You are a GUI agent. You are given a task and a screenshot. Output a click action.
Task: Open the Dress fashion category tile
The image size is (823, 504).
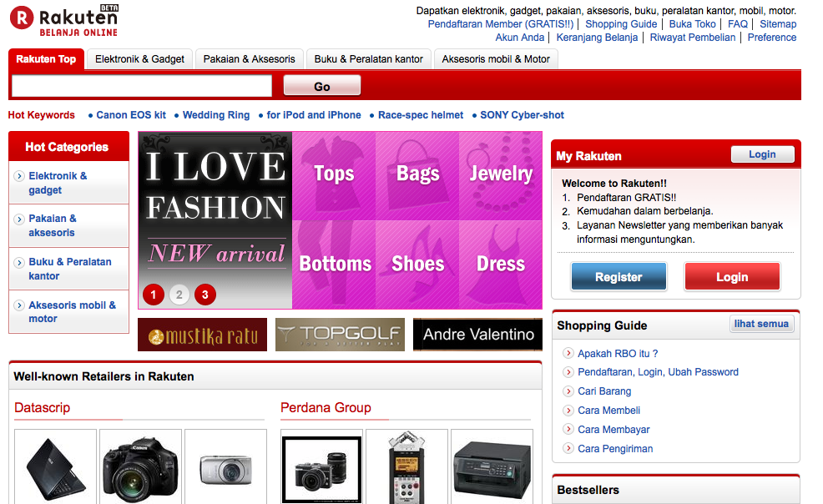501,265
